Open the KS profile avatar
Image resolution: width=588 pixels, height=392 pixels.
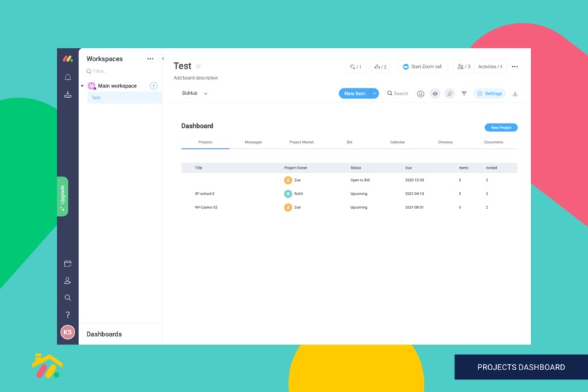point(68,332)
